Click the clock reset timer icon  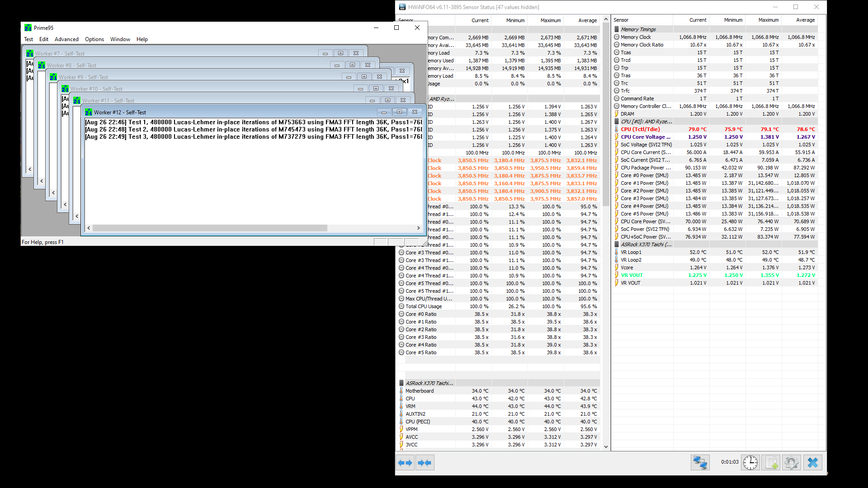pyautogui.click(x=750, y=463)
